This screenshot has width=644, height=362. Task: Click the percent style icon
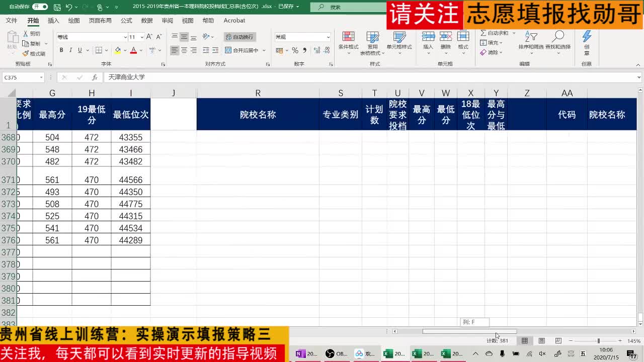[295, 50]
